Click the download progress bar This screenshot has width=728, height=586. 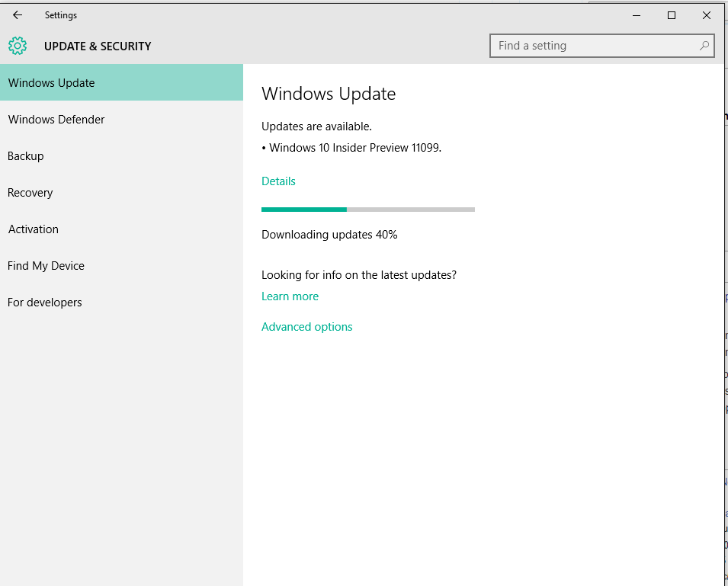click(368, 210)
